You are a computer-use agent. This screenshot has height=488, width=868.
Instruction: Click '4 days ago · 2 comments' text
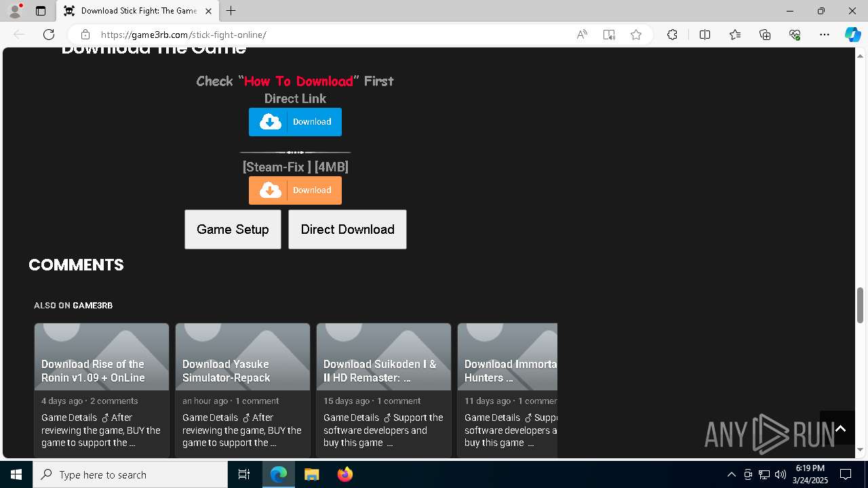pos(90,401)
